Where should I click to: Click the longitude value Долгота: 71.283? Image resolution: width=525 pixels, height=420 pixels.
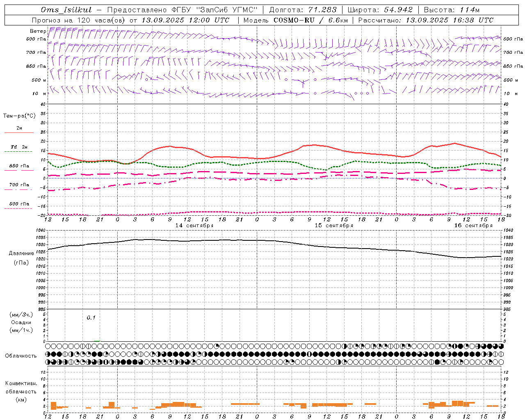303,10
